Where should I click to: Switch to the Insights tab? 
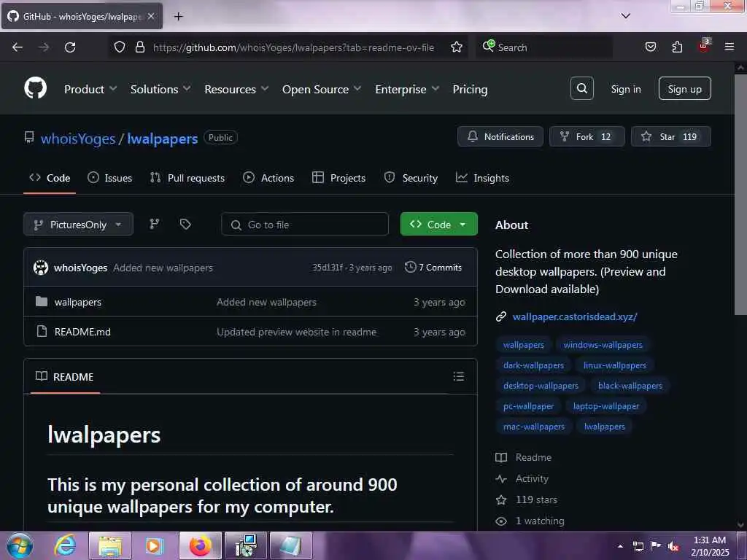pyautogui.click(x=482, y=178)
